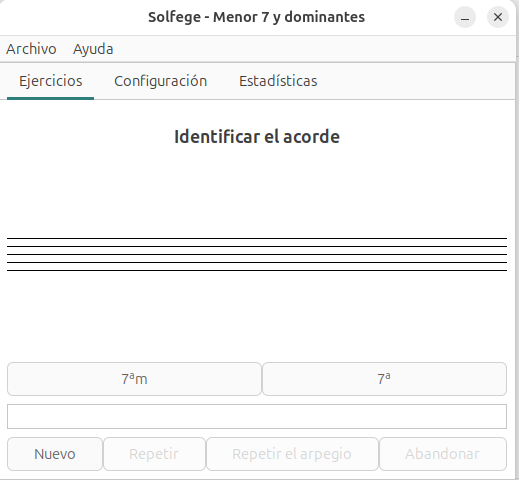Viewport: 519px width, 480px height.
Task: Click the empty music staff lines
Action: [x=257, y=254]
